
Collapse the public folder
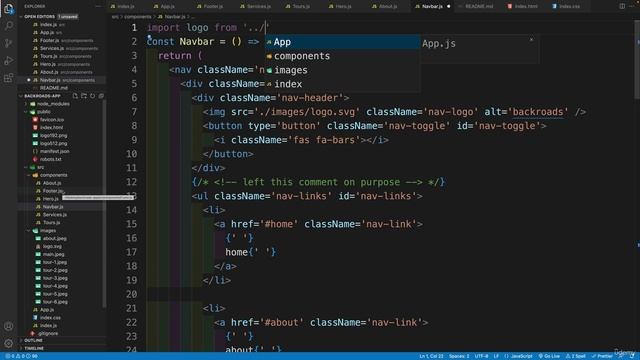[x=43, y=112]
